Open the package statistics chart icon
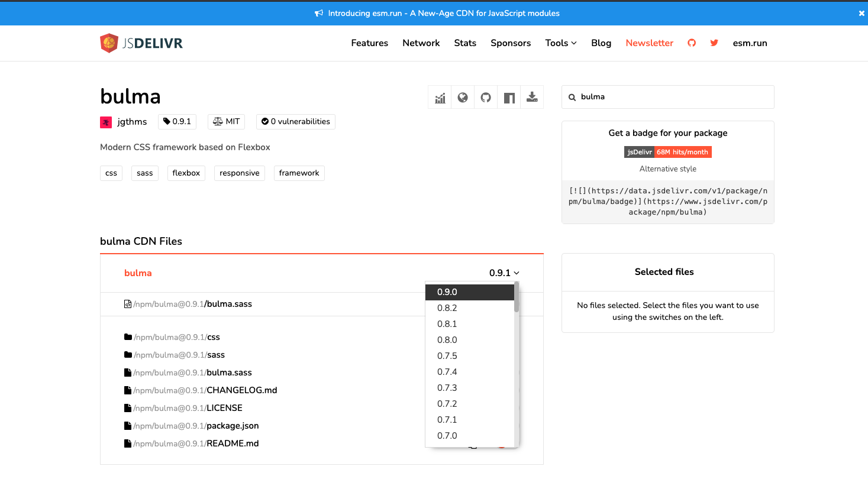This screenshot has width=868, height=489. coord(440,98)
